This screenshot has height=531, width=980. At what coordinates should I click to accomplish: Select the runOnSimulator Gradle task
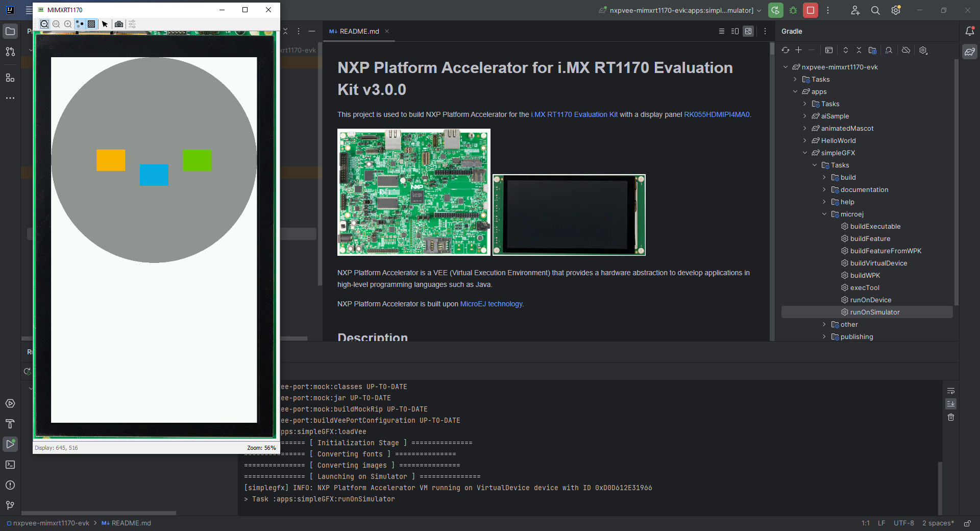tap(874, 312)
